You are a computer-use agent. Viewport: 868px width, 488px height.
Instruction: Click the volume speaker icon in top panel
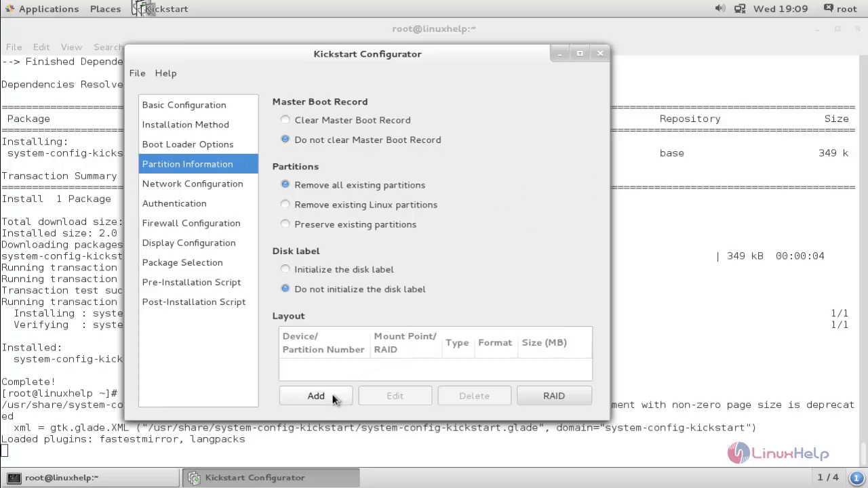tap(720, 8)
